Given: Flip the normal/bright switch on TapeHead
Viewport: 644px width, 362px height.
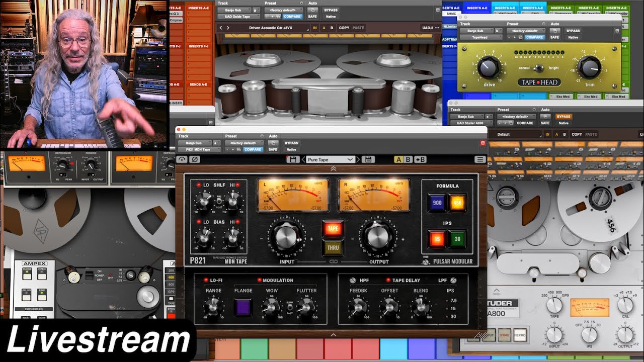Looking at the screenshot, I should pyautogui.click(x=538, y=68).
